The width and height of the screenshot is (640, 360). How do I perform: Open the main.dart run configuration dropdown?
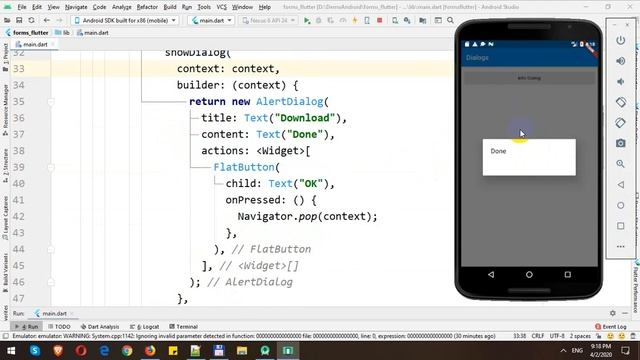click(x=211, y=20)
